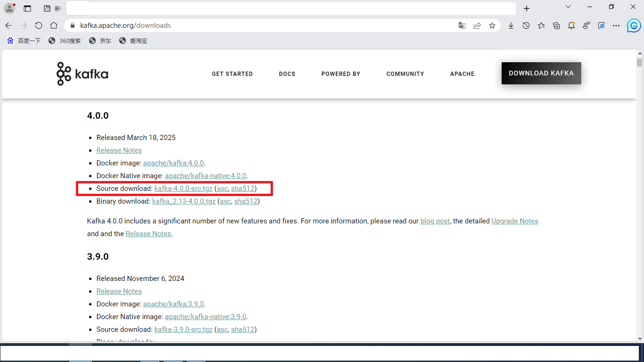Open the POWERED BY menu item
Image resolution: width=644 pixels, height=362 pixels.
pyautogui.click(x=341, y=74)
